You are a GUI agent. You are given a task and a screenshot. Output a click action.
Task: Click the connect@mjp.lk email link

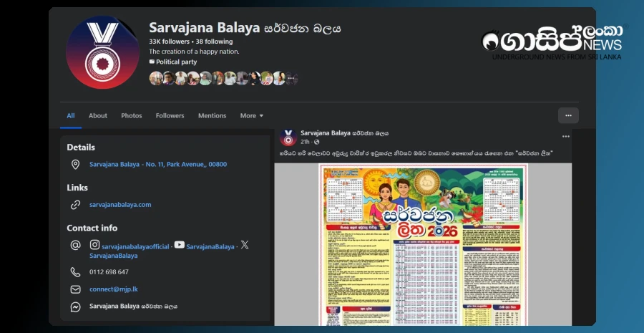tap(114, 289)
